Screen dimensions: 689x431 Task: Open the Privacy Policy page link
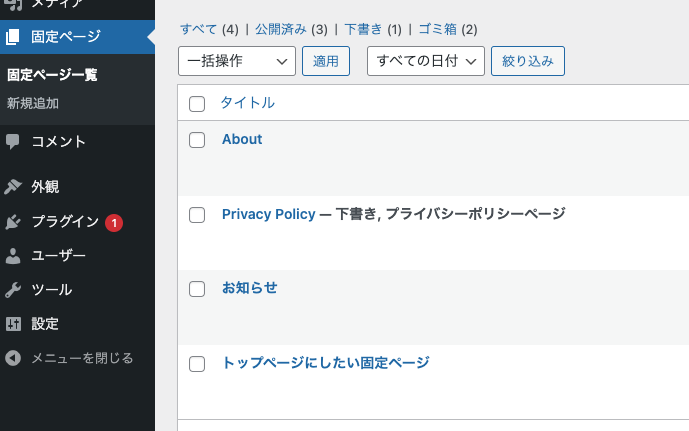[268, 214]
